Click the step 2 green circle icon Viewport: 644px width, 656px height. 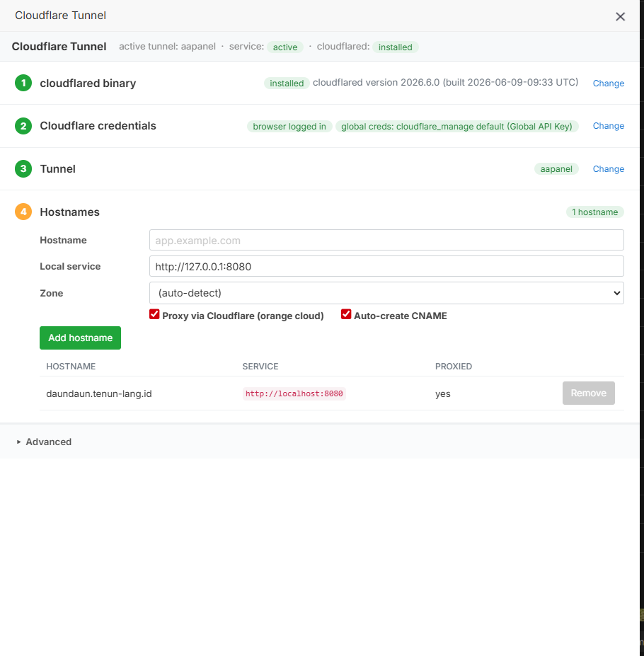[23, 126]
